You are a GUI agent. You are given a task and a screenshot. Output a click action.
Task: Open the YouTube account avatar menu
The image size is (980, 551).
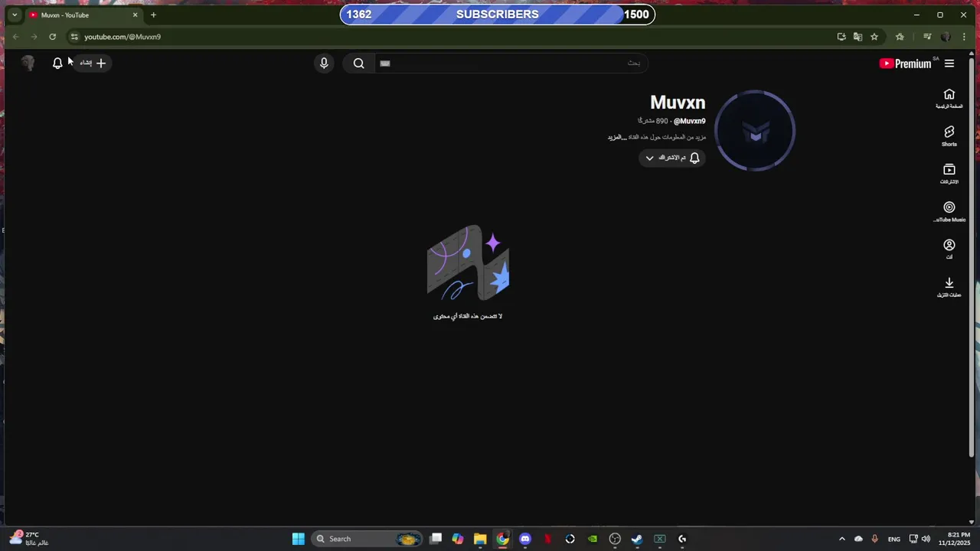28,64
